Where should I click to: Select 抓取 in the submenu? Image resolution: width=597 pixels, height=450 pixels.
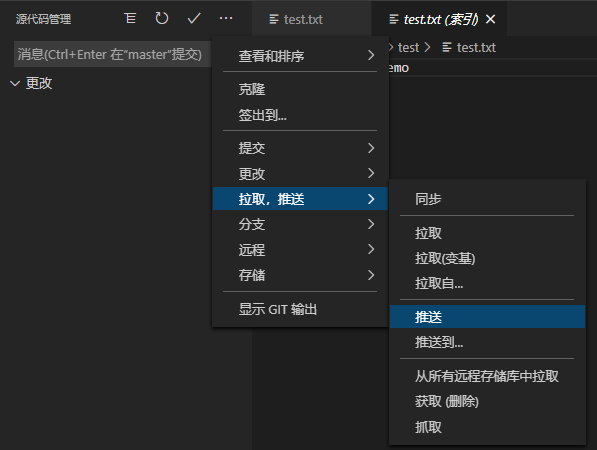pyautogui.click(x=487, y=427)
